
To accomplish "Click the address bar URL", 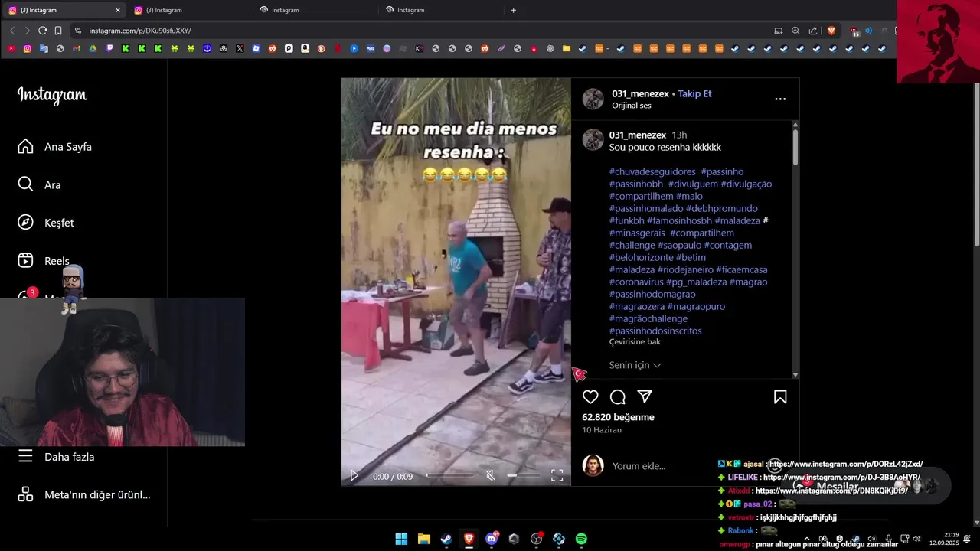I will click(140, 31).
